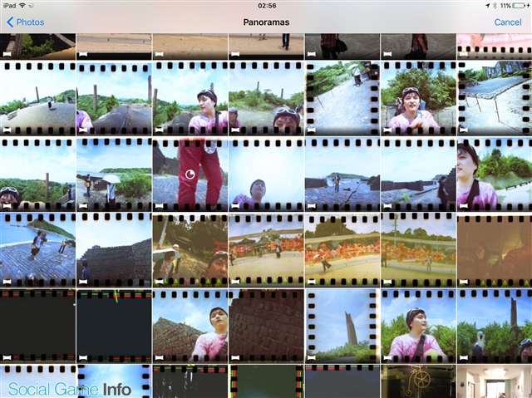Open the penny-farthing bicycle photo

coord(418,381)
